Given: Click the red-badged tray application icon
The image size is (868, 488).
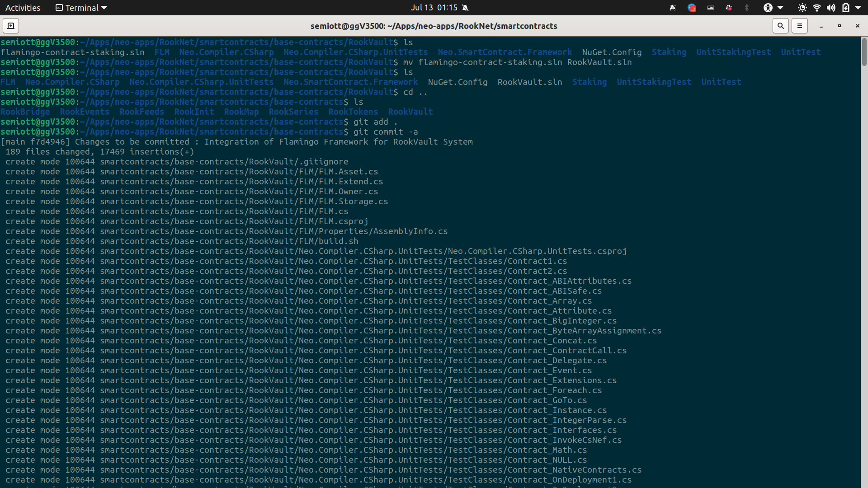Looking at the screenshot, I should tap(692, 8).
